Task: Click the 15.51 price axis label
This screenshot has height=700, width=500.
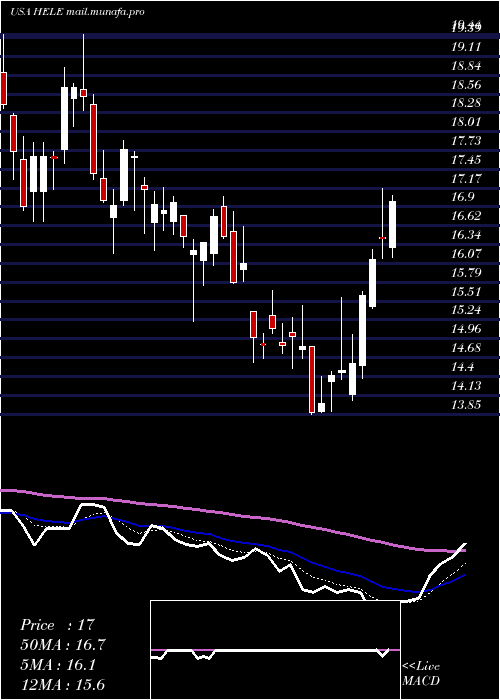Action: click(466, 292)
